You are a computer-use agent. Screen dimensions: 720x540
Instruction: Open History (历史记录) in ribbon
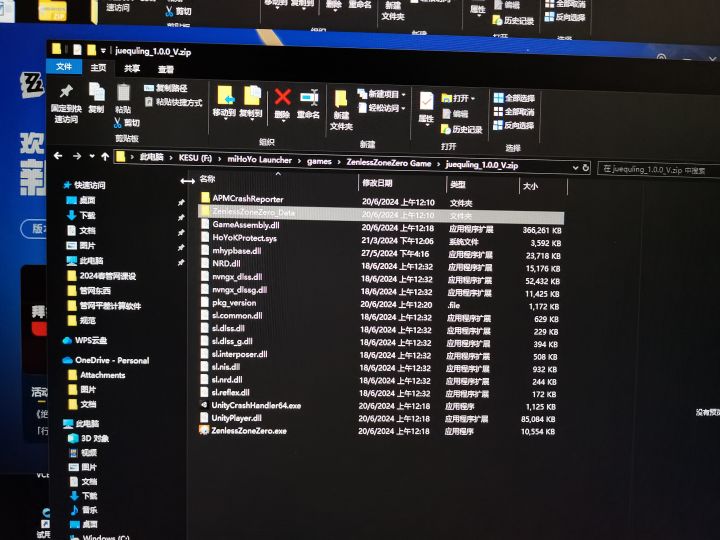[x=461, y=129]
